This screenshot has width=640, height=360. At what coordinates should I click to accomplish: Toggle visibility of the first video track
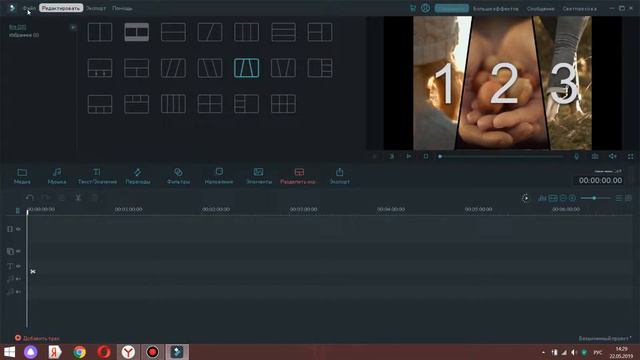[18, 229]
